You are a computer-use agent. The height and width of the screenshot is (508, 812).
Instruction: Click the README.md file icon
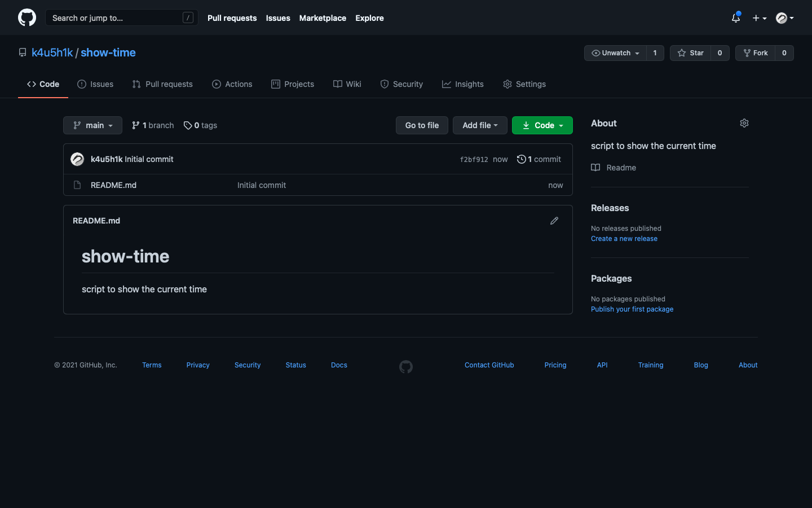pyautogui.click(x=77, y=185)
